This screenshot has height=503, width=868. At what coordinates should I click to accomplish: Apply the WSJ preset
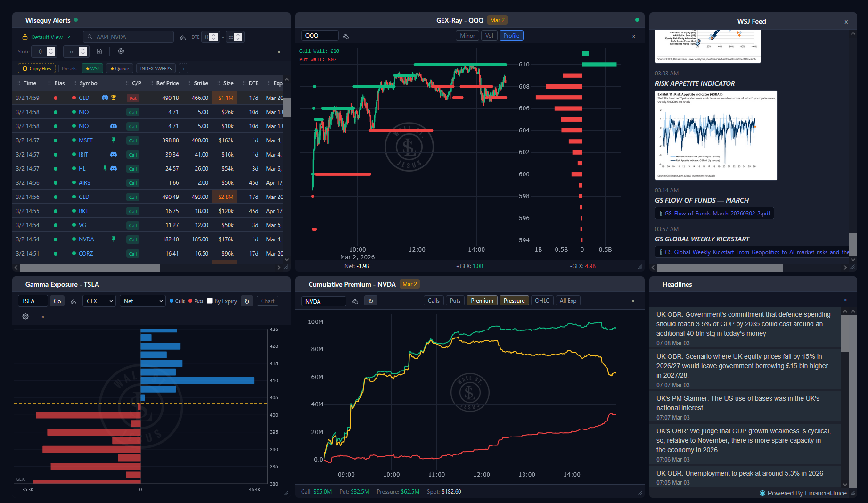(x=92, y=69)
